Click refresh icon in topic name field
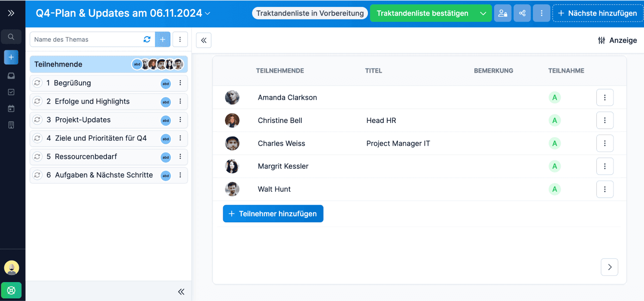644x301 pixels. click(147, 40)
